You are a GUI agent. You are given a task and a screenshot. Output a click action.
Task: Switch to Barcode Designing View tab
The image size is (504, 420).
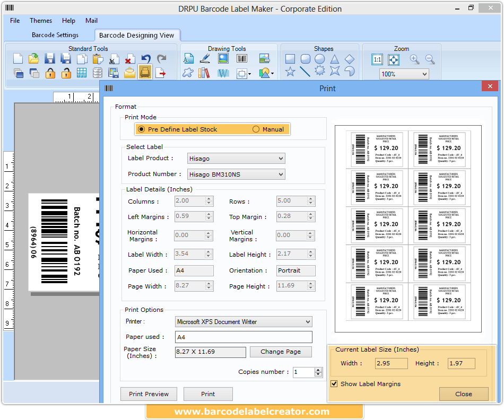136,36
